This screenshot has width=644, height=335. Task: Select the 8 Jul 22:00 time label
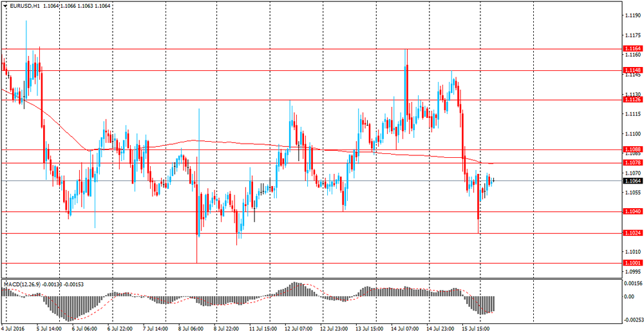[x=225, y=329]
